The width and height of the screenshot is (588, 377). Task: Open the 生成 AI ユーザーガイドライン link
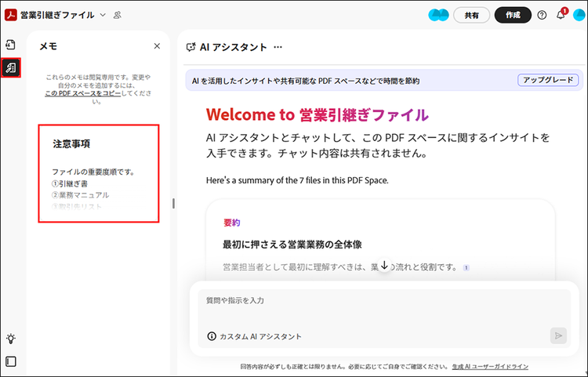click(x=489, y=366)
